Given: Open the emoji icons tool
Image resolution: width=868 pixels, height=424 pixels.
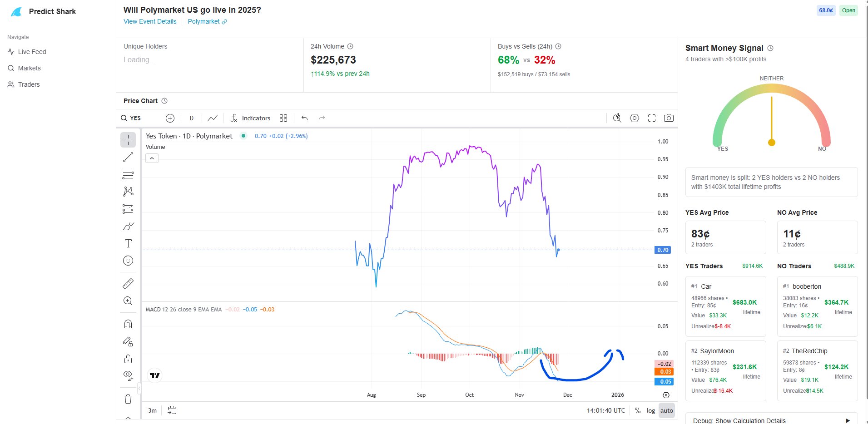Looking at the screenshot, I should [x=128, y=261].
